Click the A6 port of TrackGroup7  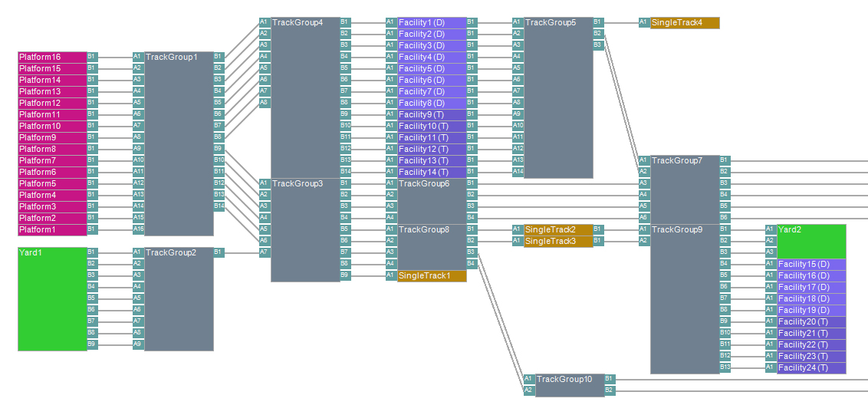644,218
